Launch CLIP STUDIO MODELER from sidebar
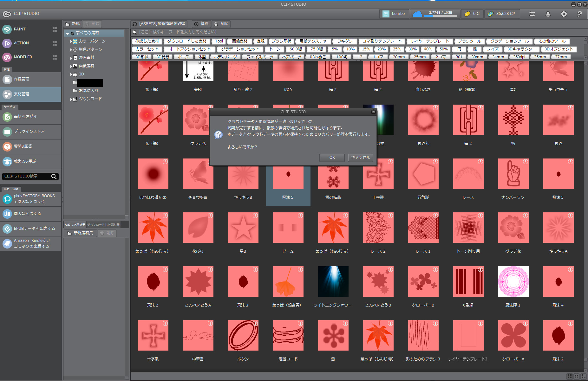588x381 pixels. (x=7, y=57)
